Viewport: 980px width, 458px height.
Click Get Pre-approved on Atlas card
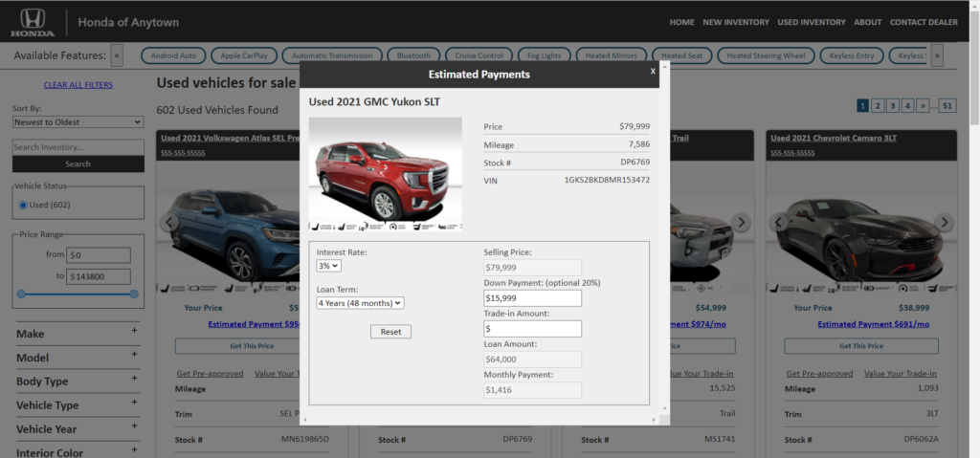click(210, 374)
